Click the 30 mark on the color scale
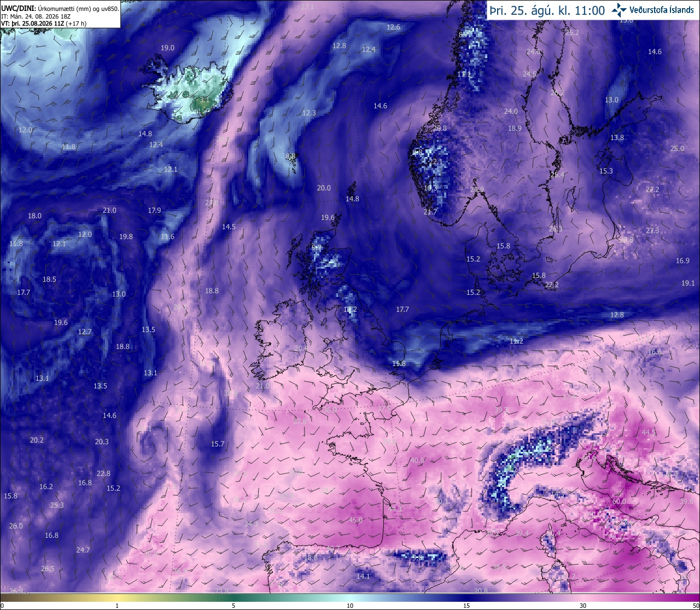This screenshot has height=610, width=700. click(x=583, y=606)
